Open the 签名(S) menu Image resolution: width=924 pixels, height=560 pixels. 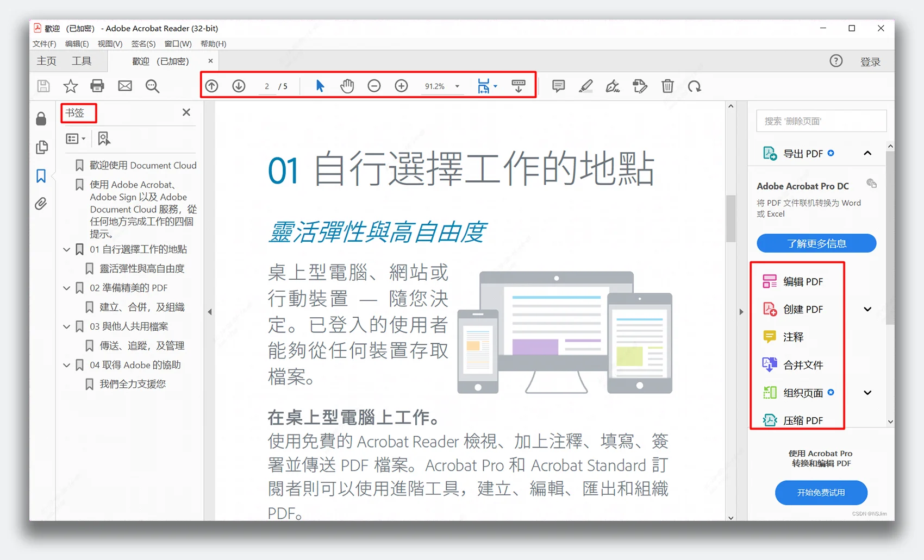point(143,43)
